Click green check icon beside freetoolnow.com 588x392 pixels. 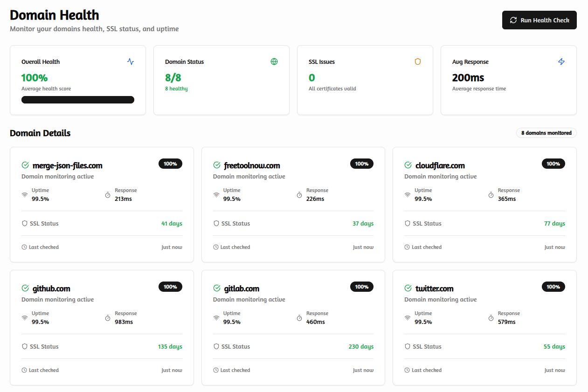point(217,165)
